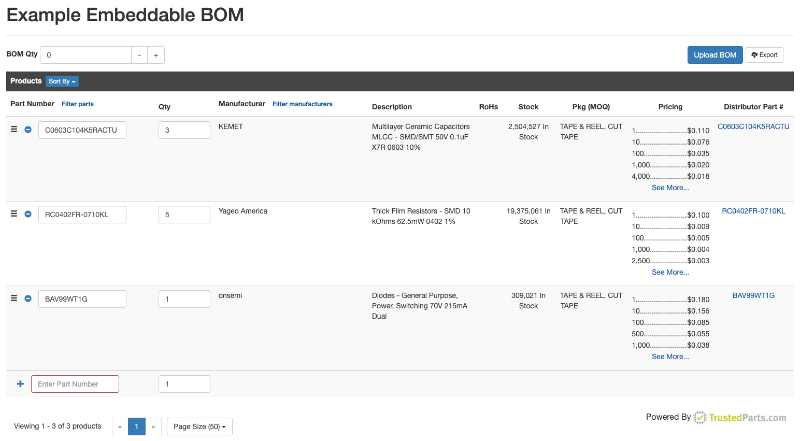Click the Distributor Part # column header

(x=753, y=107)
